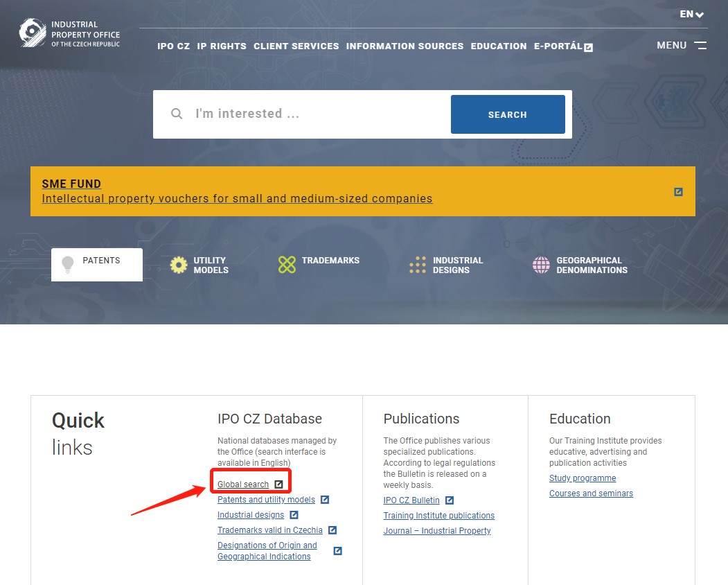
Task: Click the dotted Industrial Designs icon
Action: tap(418, 265)
